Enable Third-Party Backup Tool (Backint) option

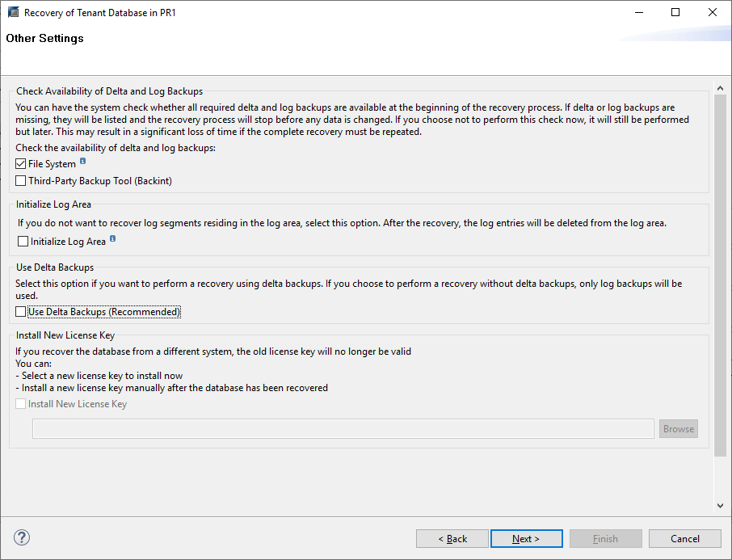click(x=21, y=181)
